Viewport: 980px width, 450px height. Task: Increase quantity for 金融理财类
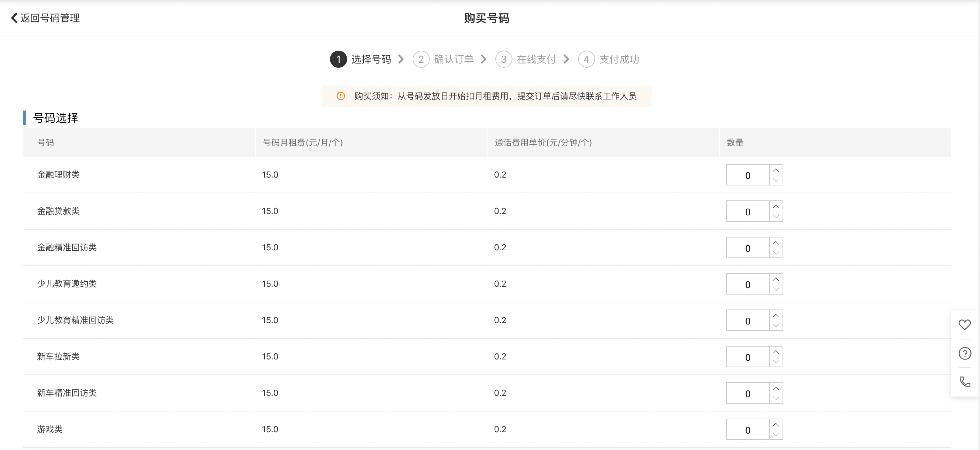pyautogui.click(x=776, y=170)
